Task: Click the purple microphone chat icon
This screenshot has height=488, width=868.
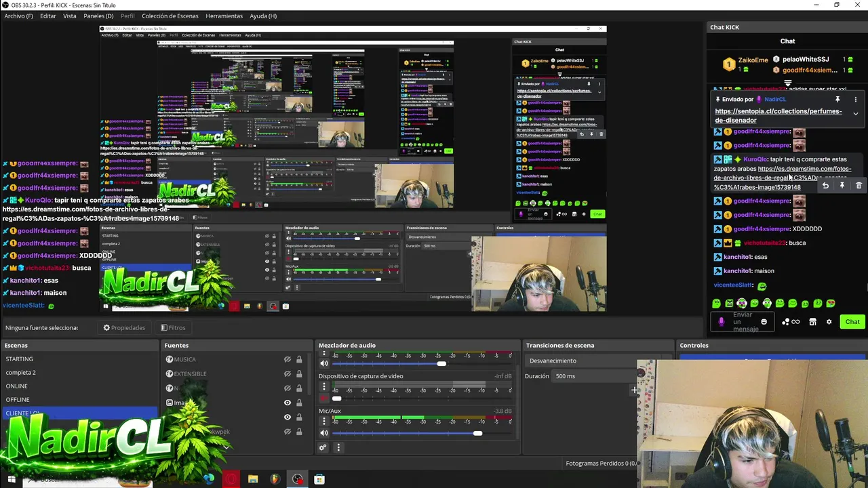Action: pyautogui.click(x=721, y=321)
